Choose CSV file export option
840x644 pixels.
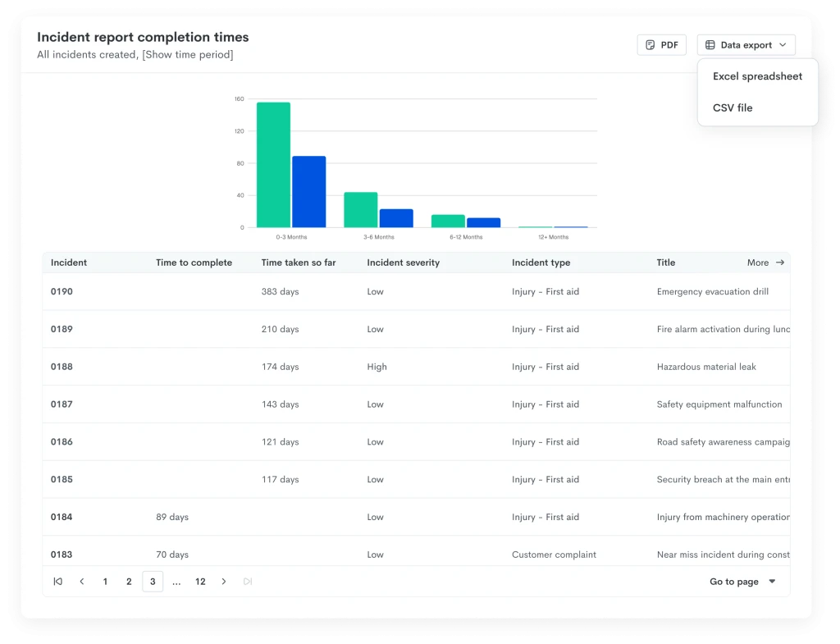point(733,107)
